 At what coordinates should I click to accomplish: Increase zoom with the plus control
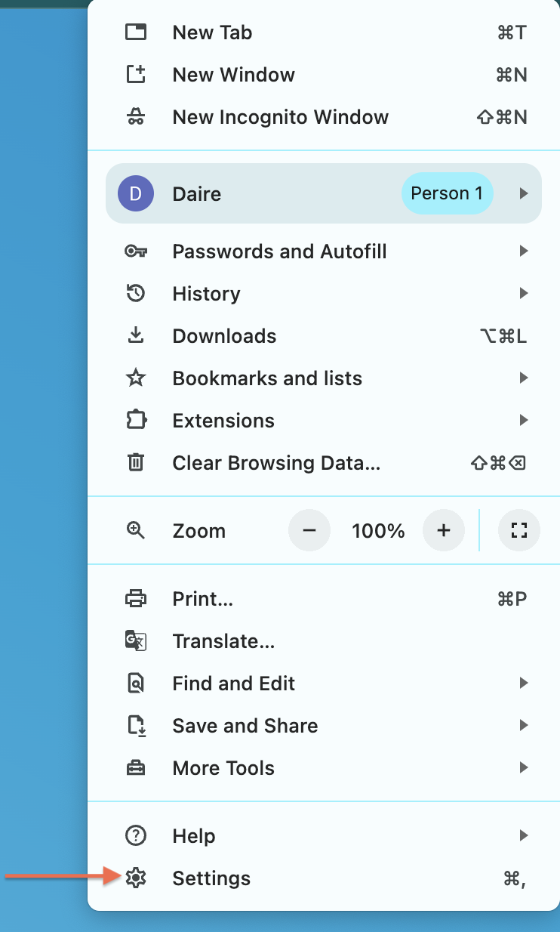[444, 530]
